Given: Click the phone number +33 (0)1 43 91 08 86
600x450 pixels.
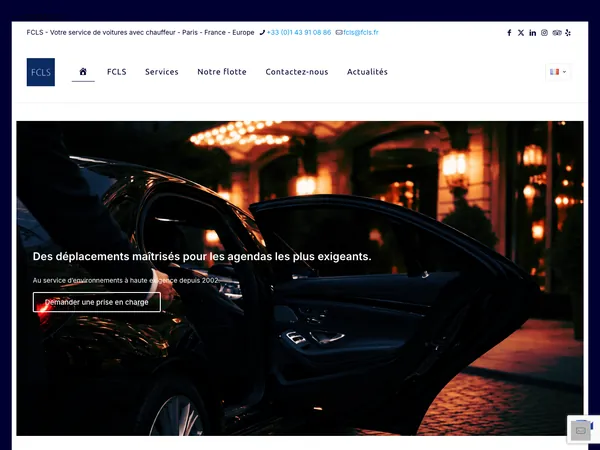Looking at the screenshot, I should [299, 33].
